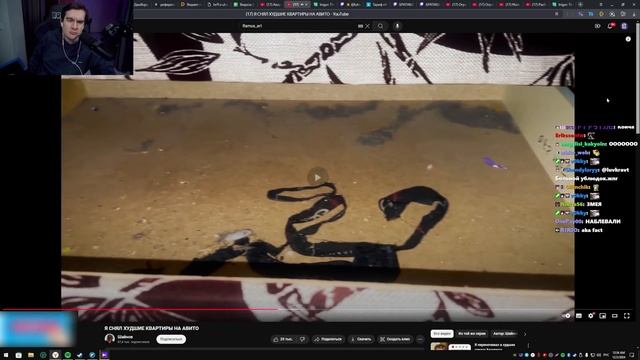Open browser downloads icon in toolbar

(x=634, y=14)
